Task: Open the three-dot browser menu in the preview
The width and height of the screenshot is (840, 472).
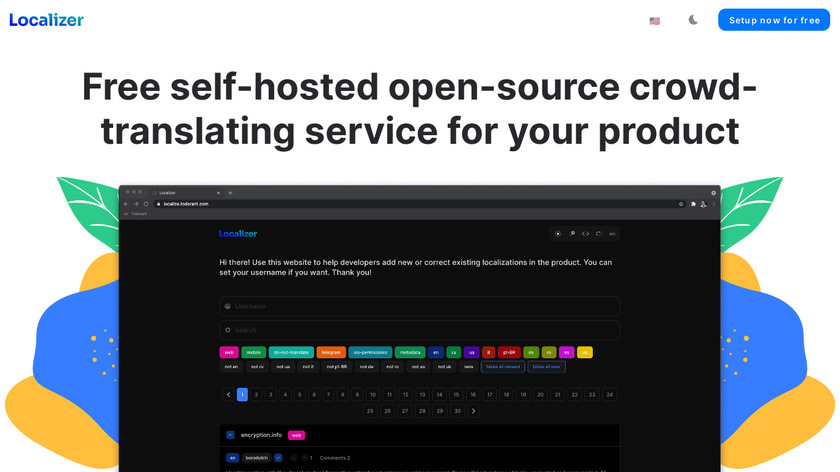Action: 714,204
